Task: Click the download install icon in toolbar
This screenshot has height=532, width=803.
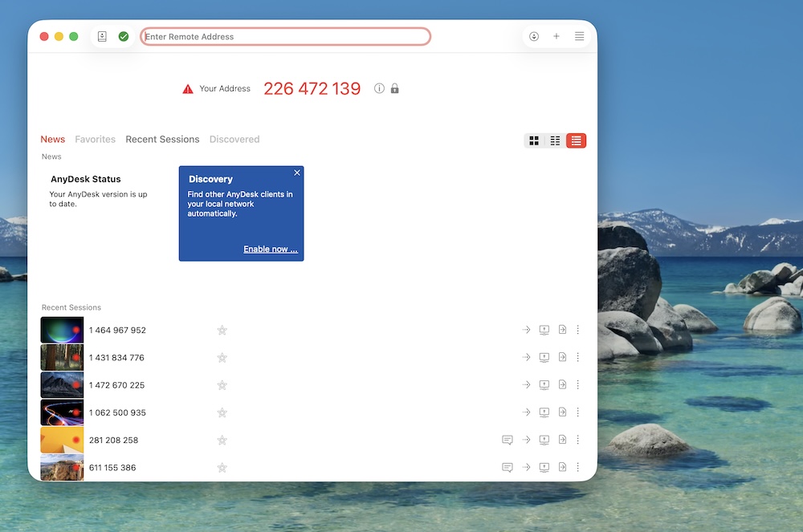Action: [534, 36]
